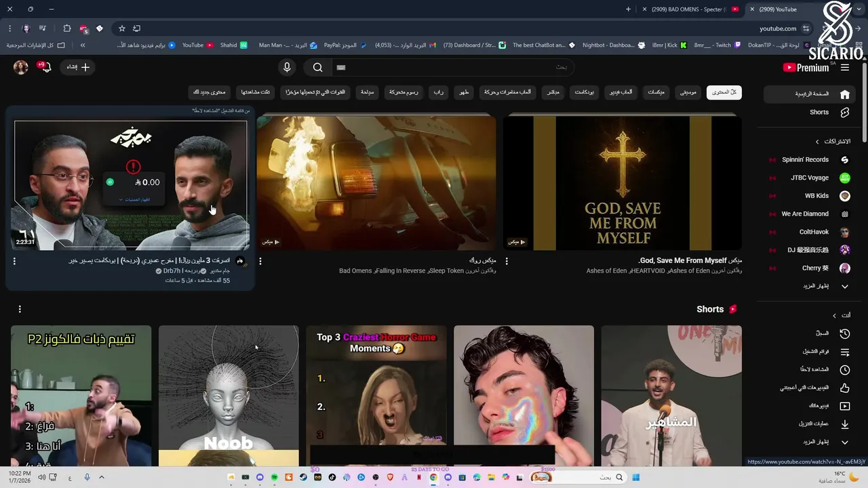Play Top 3 Craziest Horror Game Moments Short

point(376,396)
